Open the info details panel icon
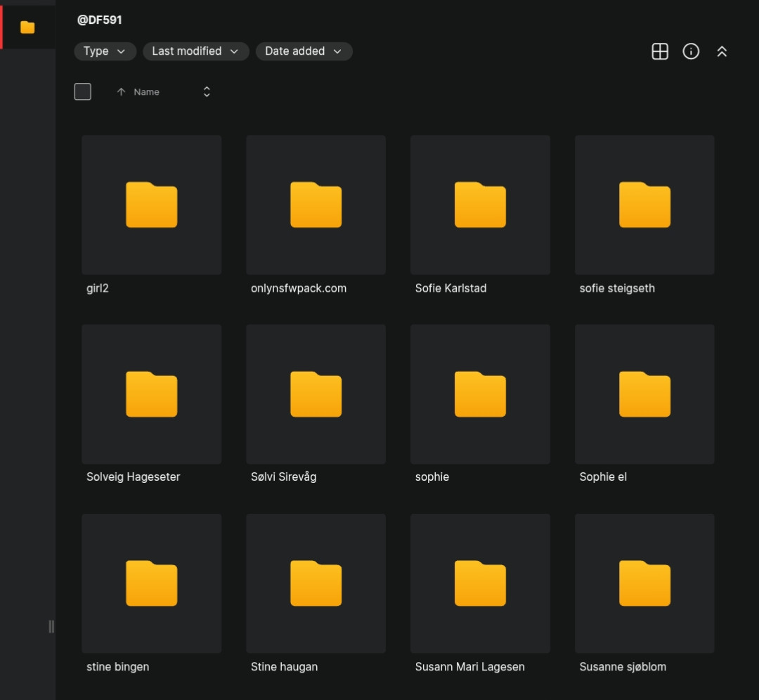This screenshot has height=700, width=759. coord(691,51)
